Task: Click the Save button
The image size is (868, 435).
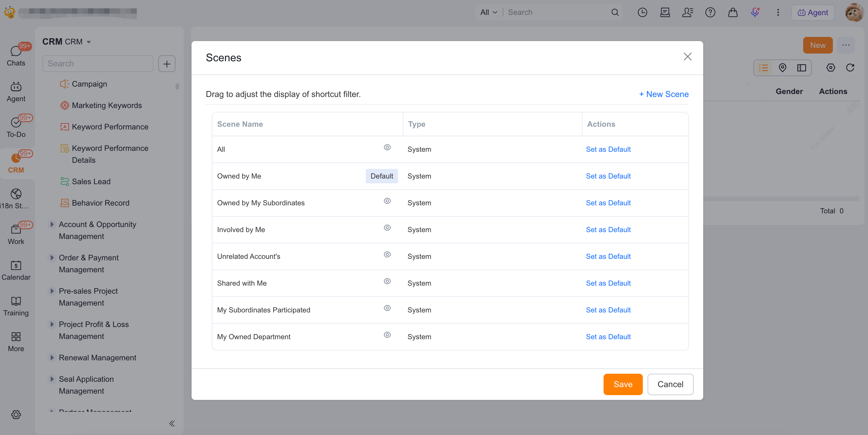Action: (x=622, y=384)
